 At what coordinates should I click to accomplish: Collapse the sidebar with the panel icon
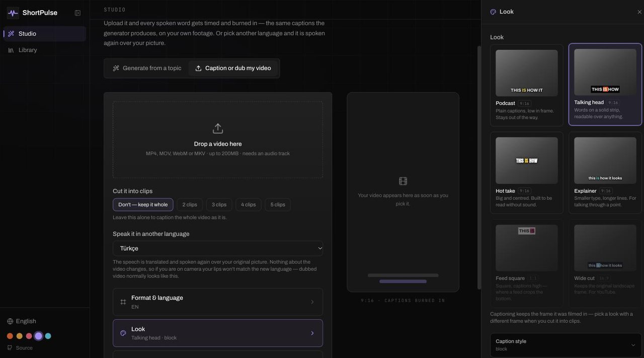77,13
